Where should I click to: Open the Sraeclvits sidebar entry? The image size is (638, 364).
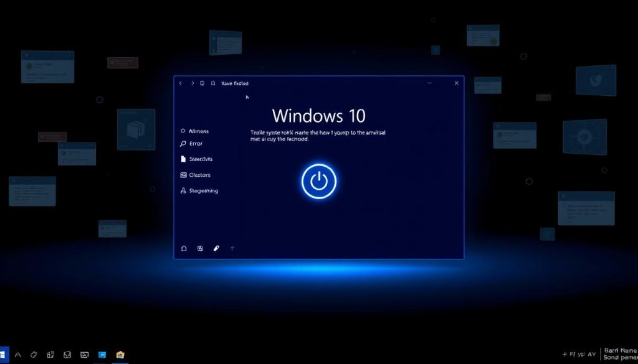200,159
